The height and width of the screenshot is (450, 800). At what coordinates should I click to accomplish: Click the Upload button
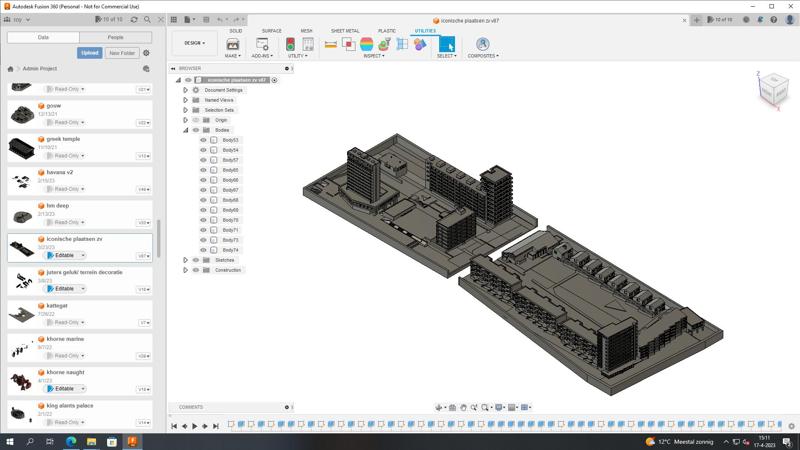coord(90,53)
